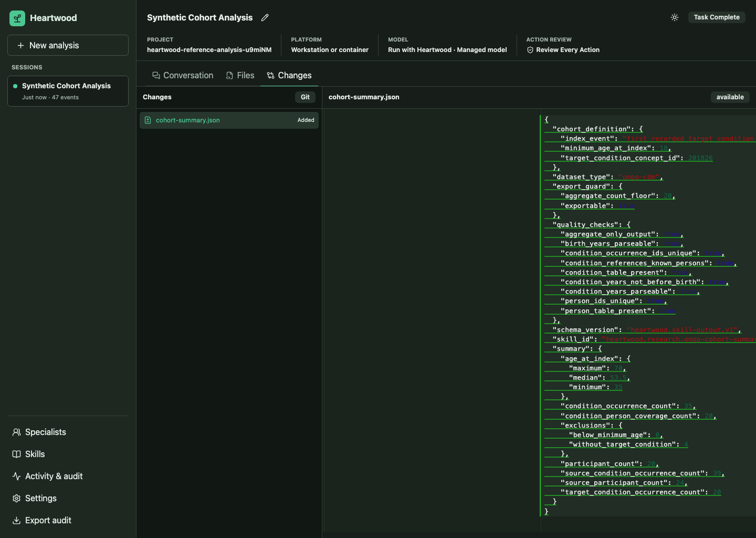This screenshot has height=538, width=756.
Task: Toggle the light theme sun icon
Action: coord(675,17)
